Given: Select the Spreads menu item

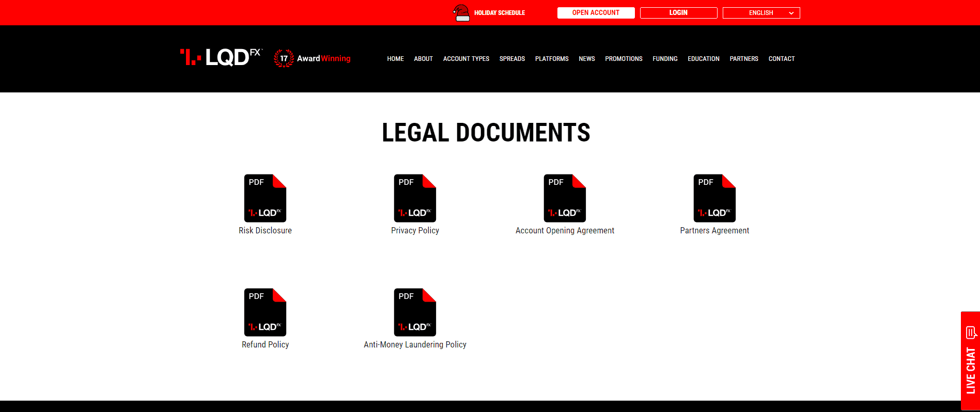Looking at the screenshot, I should pyautogui.click(x=512, y=59).
